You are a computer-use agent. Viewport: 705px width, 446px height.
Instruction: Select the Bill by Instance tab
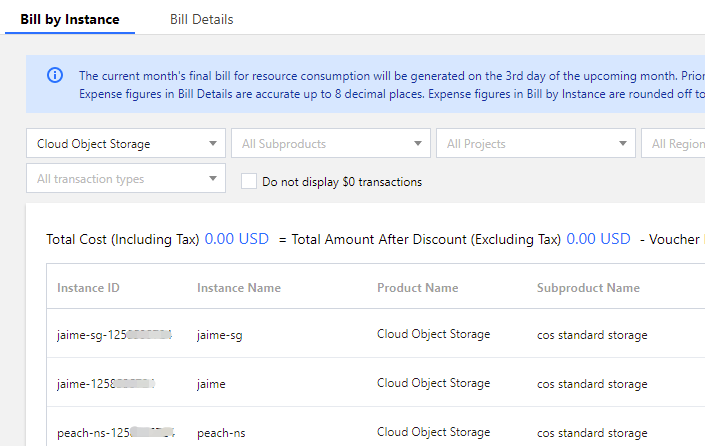tap(70, 19)
